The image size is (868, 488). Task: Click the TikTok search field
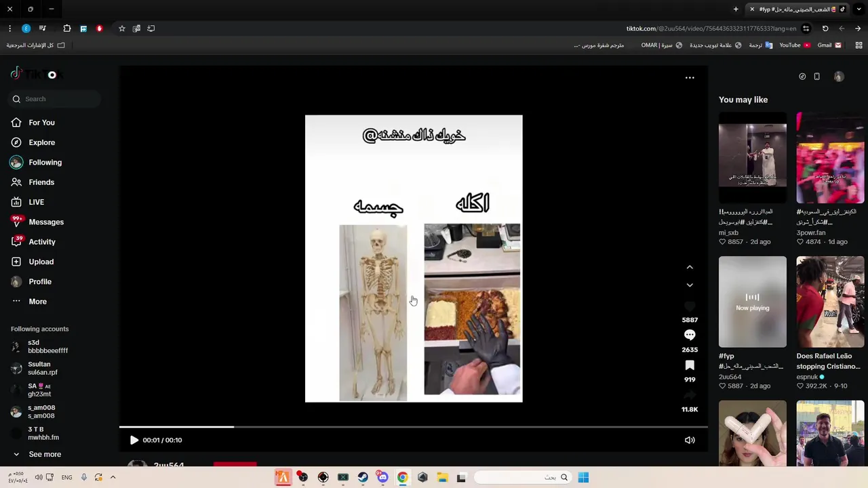56,99
